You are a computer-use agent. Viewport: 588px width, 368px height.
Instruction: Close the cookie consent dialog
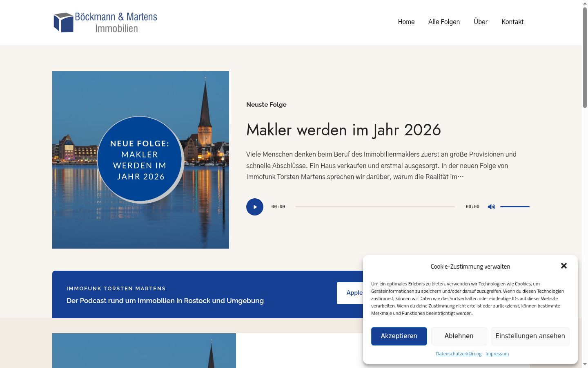[564, 266]
